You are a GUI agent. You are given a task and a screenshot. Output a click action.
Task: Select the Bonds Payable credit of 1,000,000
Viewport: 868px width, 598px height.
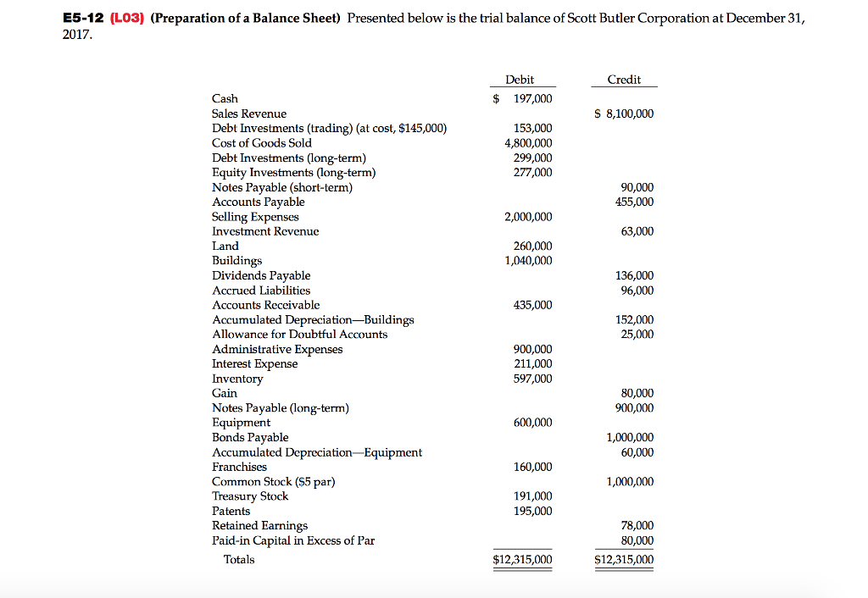[628, 437]
